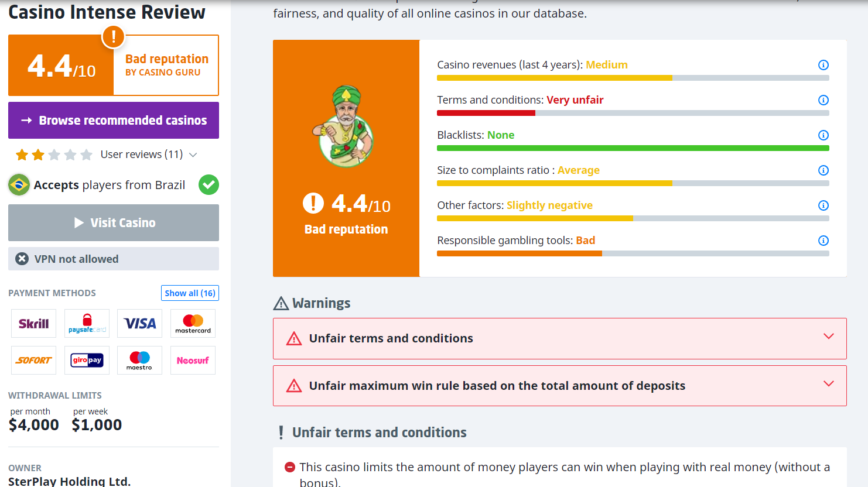Click the Other factors info icon

click(x=823, y=205)
